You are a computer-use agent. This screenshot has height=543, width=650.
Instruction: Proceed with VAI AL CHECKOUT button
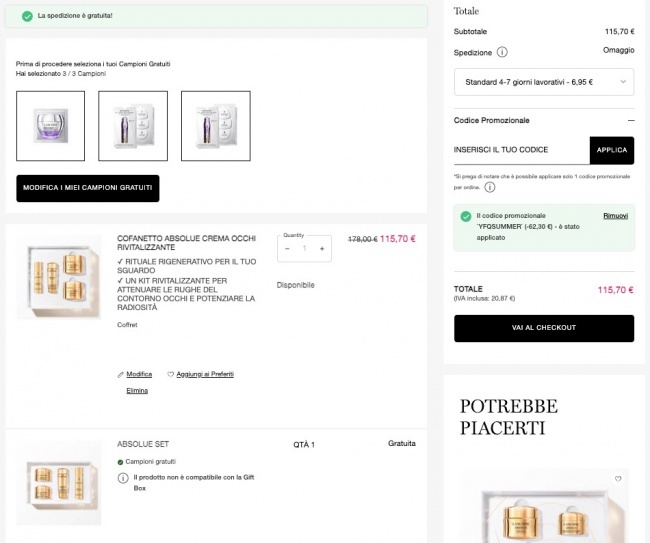click(544, 328)
